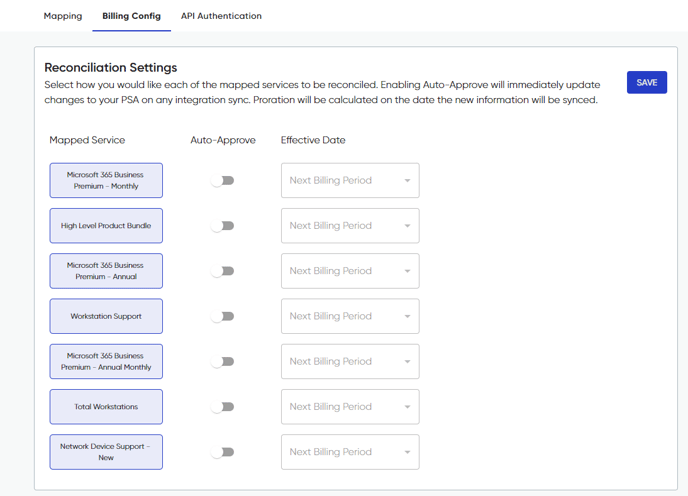This screenshot has height=496, width=688.
Task: Open Effective Date dropdown for Workstation Support
Action: 350,316
